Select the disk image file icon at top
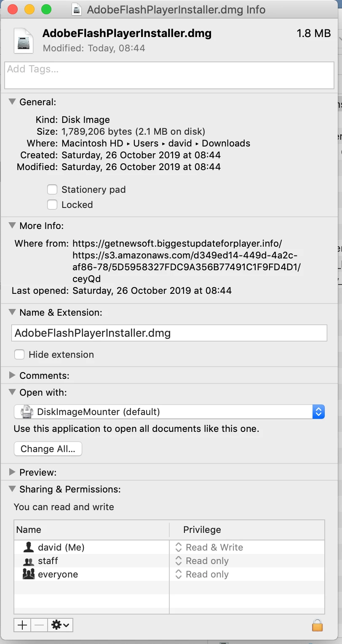 (24, 40)
